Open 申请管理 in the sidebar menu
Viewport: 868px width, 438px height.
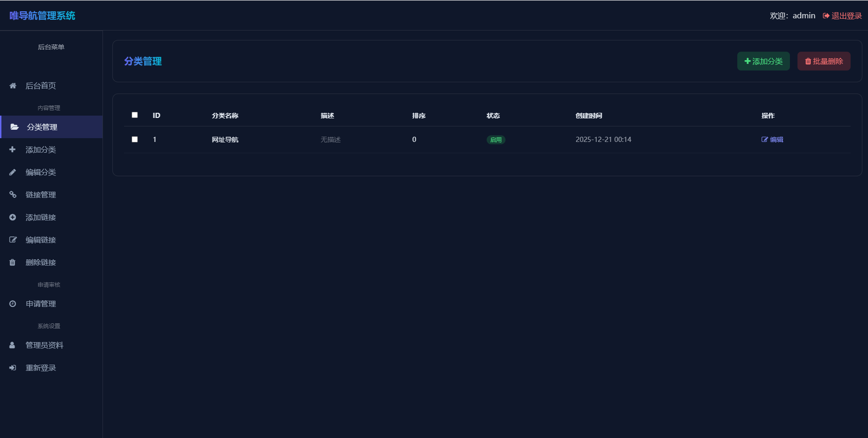(x=40, y=304)
